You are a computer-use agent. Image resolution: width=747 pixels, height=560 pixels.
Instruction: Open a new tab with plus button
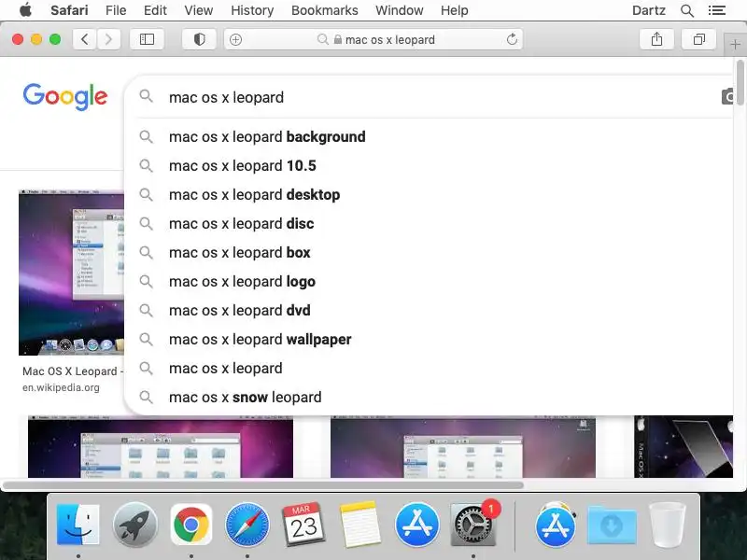(x=735, y=45)
